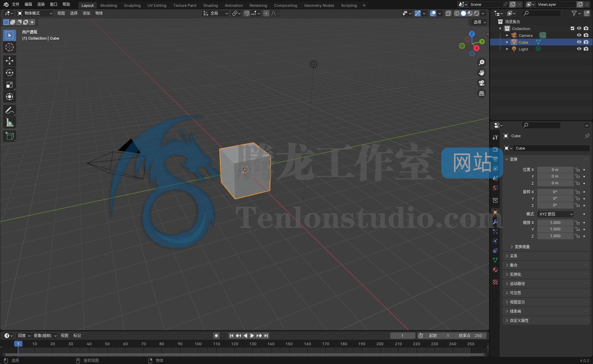The height and width of the screenshot is (364, 593).
Task: Expand the 可见性 panel
Action: point(546,293)
